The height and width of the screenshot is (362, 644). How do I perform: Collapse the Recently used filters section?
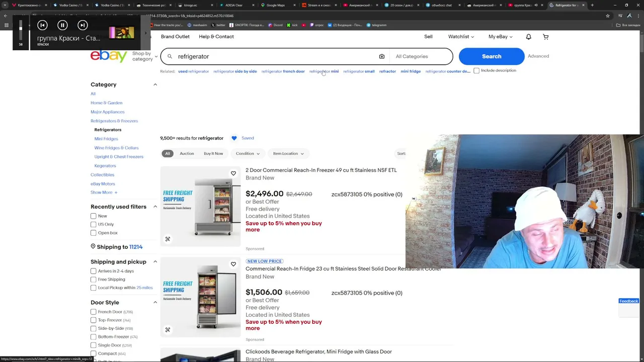[x=155, y=207]
